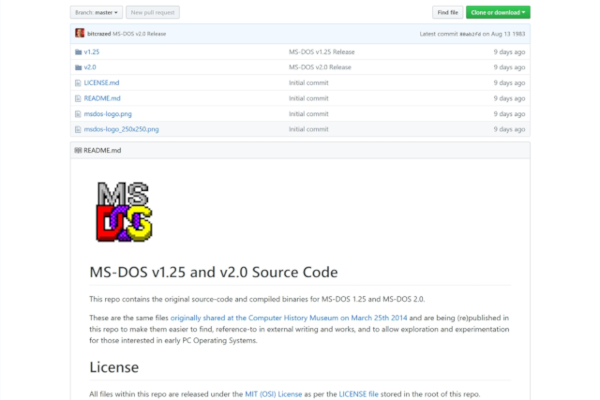The height and width of the screenshot is (400, 600).
Task: Open the v2.0 folder
Action: point(90,67)
